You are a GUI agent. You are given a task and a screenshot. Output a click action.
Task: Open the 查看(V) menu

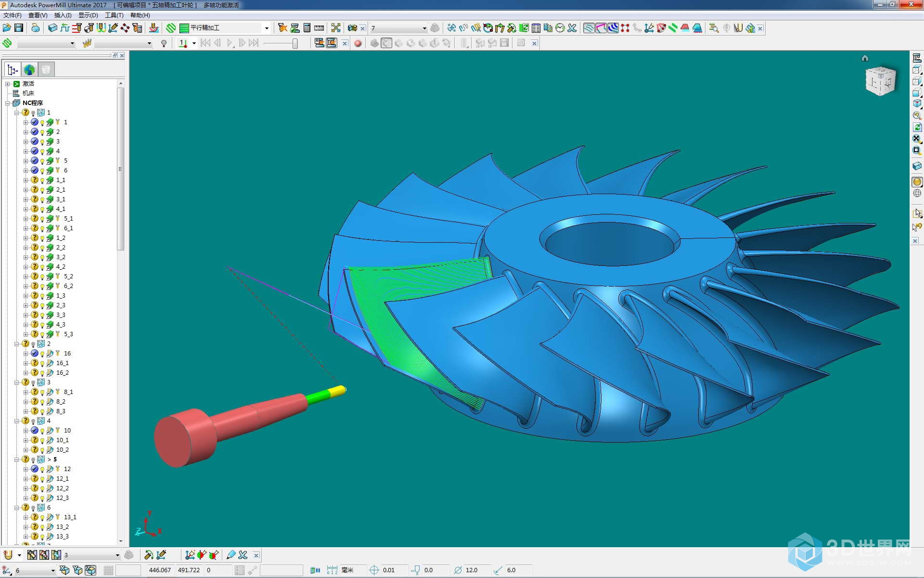click(38, 15)
